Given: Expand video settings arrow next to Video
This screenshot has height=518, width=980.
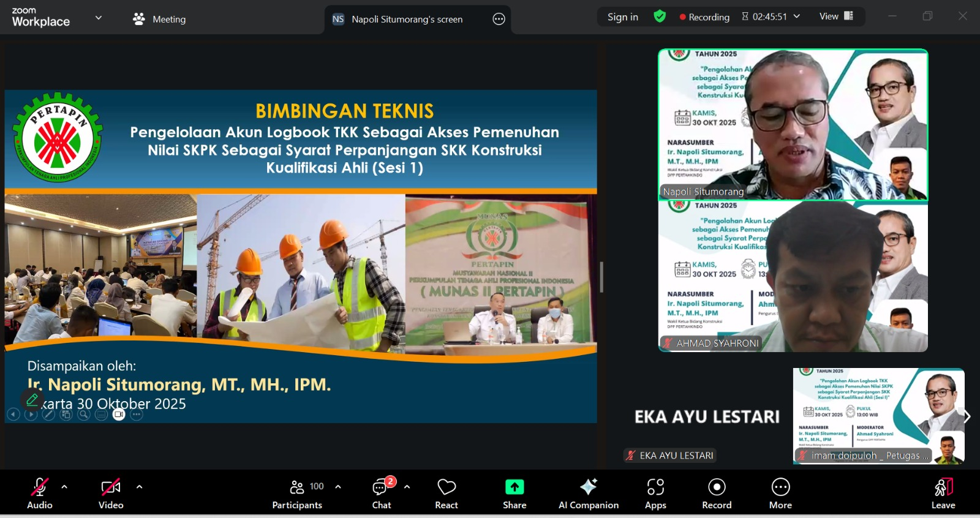Looking at the screenshot, I should [x=139, y=487].
